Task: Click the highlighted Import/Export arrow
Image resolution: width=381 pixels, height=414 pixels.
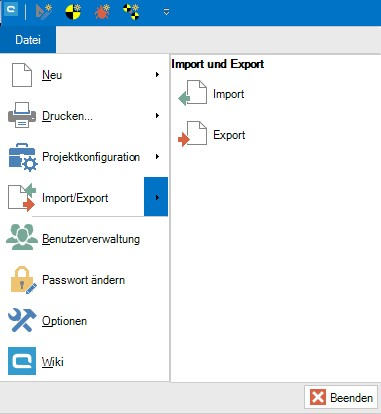Action: pos(156,197)
